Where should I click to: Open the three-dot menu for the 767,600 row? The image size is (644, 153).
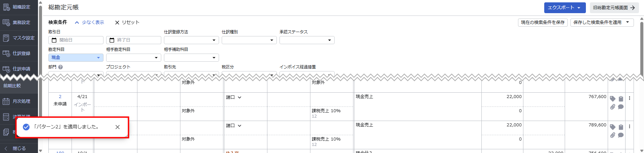[630, 98]
